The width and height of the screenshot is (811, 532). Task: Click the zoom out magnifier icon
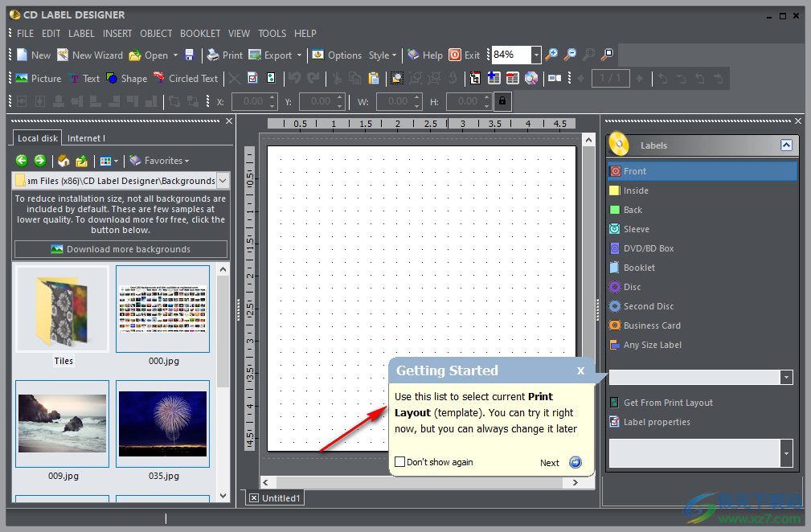571,55
